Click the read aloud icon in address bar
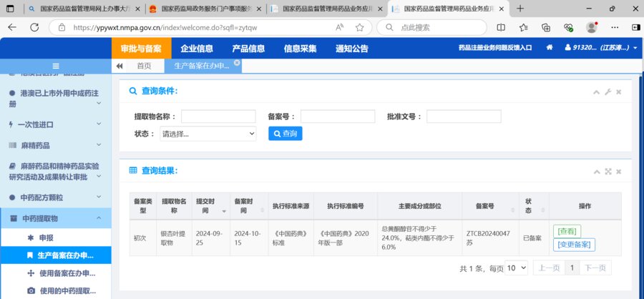 (340, 27)
